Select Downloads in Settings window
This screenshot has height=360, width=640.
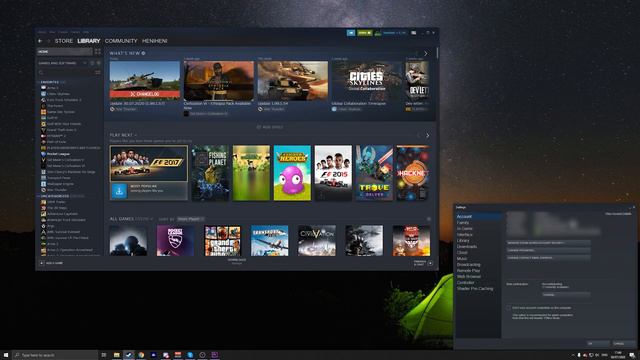coord(467,247)
